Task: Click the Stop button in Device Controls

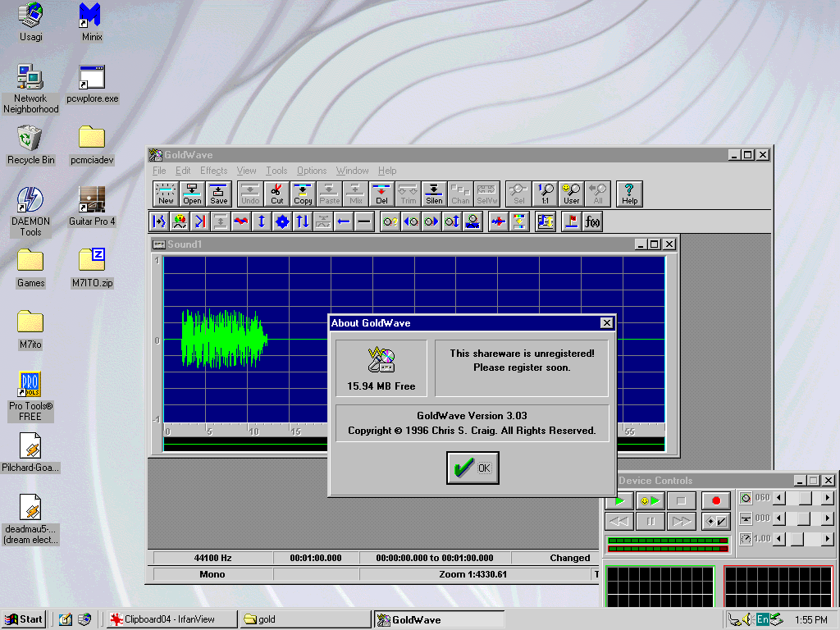Action: (x=681, y=501)
